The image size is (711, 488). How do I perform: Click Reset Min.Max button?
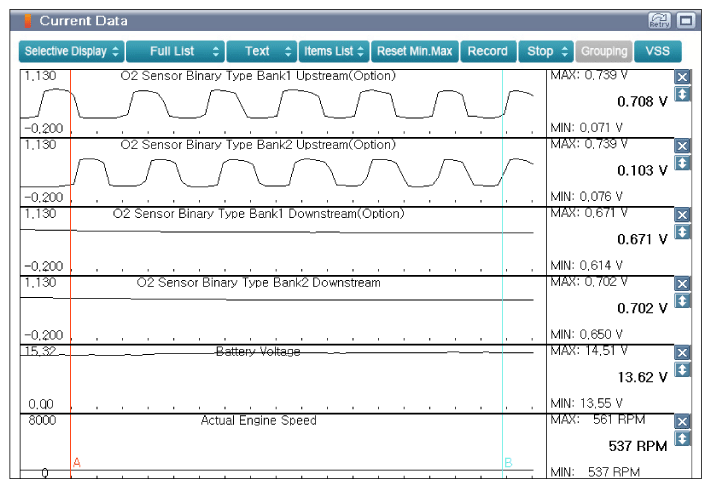[x=415, y=51]
